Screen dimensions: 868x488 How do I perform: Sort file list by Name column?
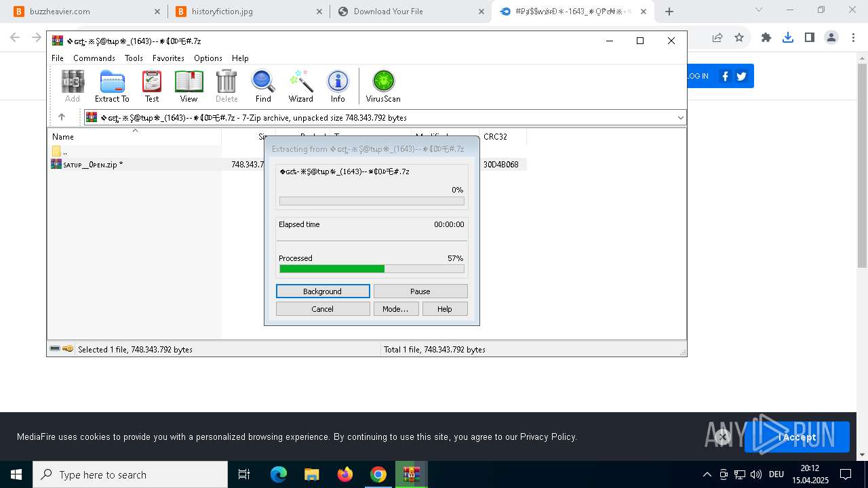point(134,136)
